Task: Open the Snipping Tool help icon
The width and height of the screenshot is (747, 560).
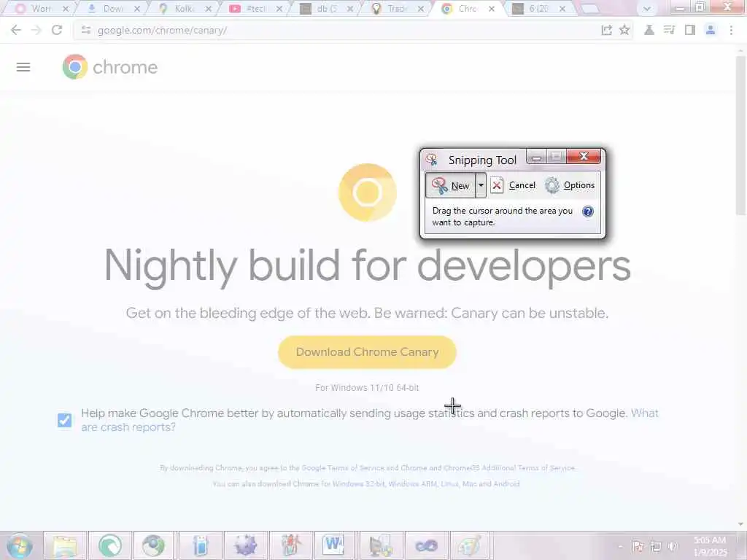Action: coord(588,211)
